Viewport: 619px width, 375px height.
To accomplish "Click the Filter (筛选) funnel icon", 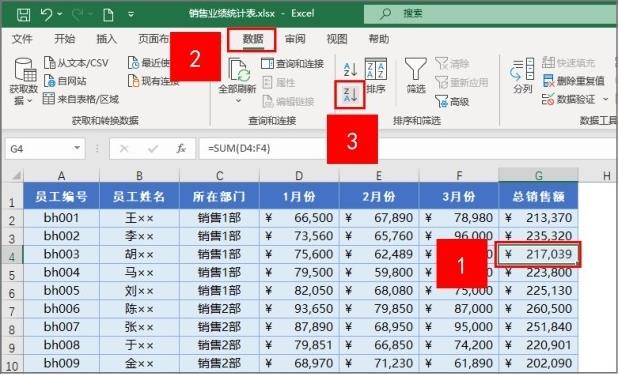I will tap(416, 76).
